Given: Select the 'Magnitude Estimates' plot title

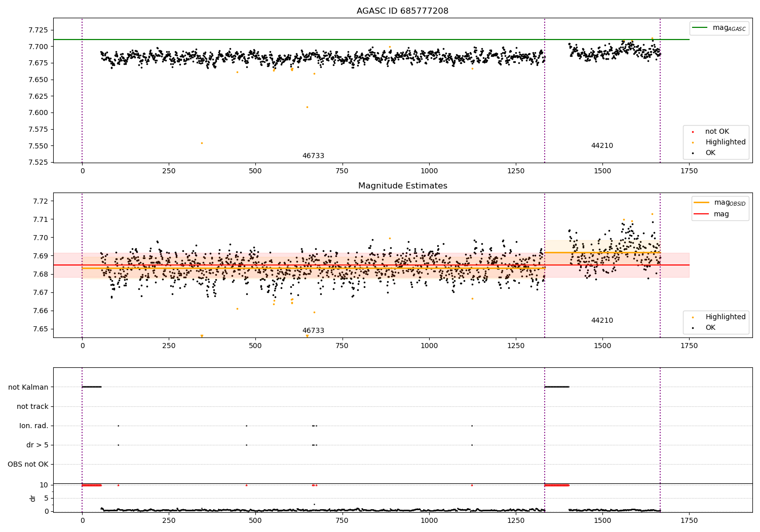Looking at the screenshot, I should point(402,186).
